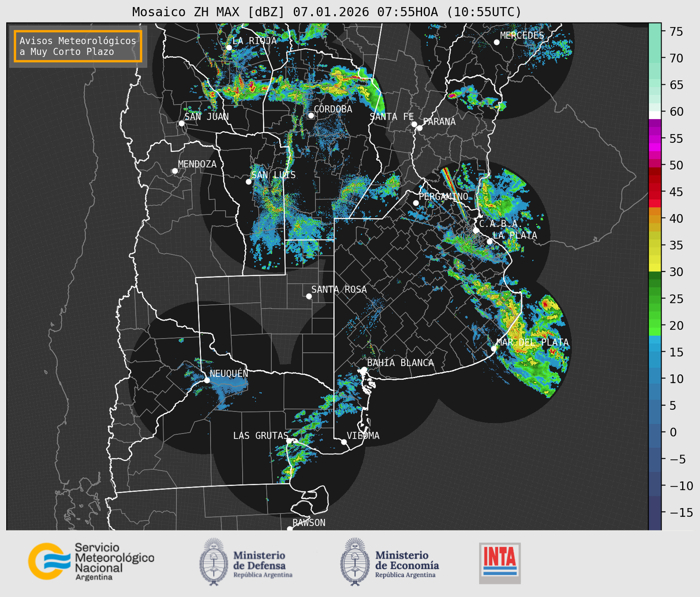
Task: Click the 50 scale label
Action: [x=676, y=165]
